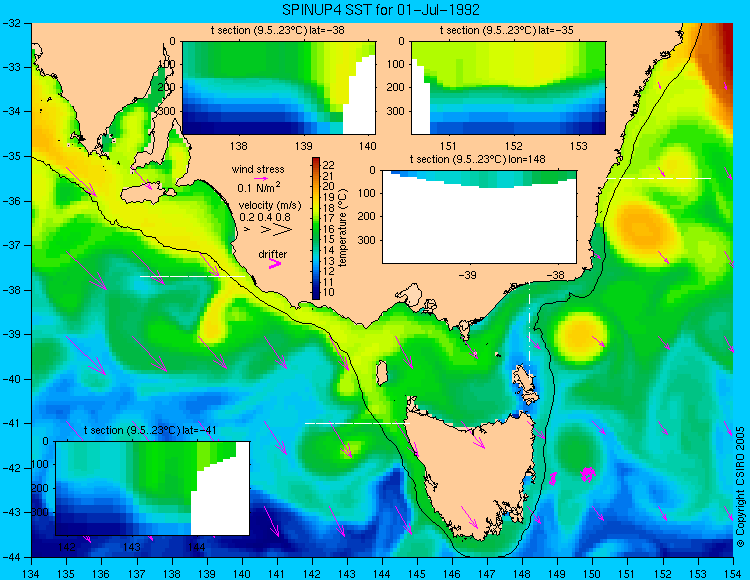Click the magenta wind stress legend arrow
This screenshot has width=750, height=580.
tap(261, 178)
